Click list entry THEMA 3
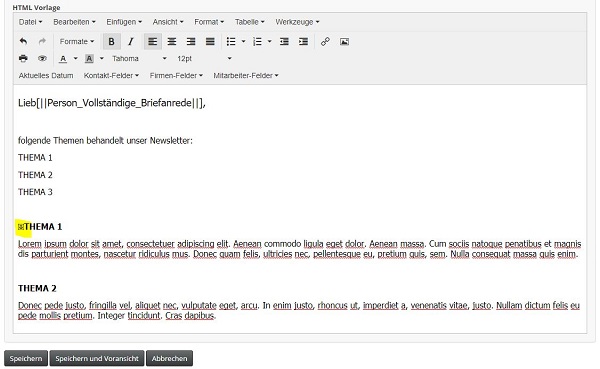600x369 pixels. pyautogui.click(x=35, y=192)
